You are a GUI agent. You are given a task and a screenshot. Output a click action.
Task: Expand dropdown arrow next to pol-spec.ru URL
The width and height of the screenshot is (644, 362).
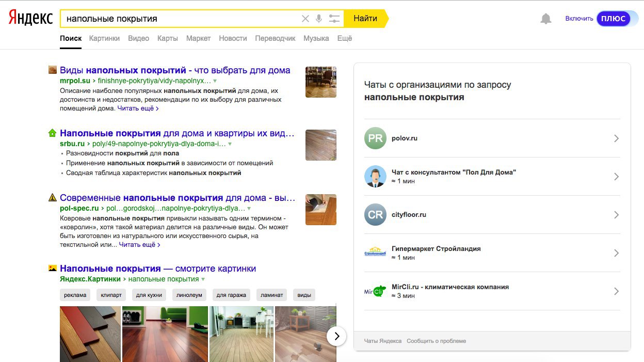click(x=249, y=209)
